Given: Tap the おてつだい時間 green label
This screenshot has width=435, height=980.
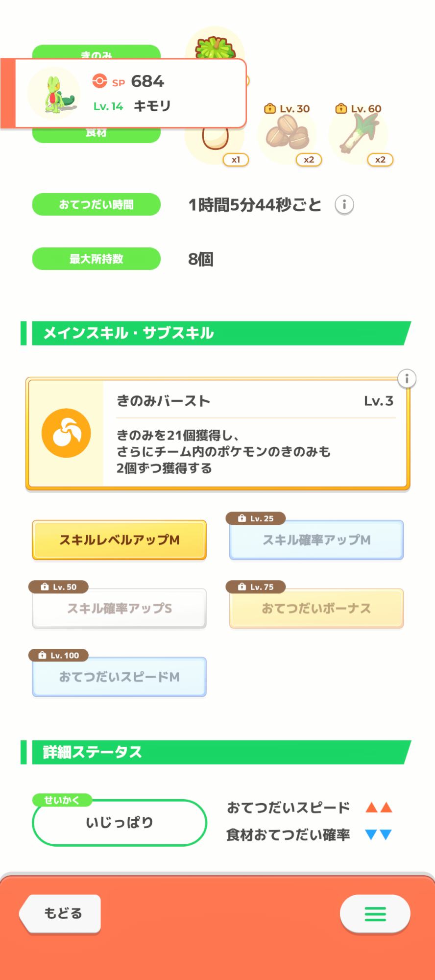Looking at the screenshot, I should 97,205.
